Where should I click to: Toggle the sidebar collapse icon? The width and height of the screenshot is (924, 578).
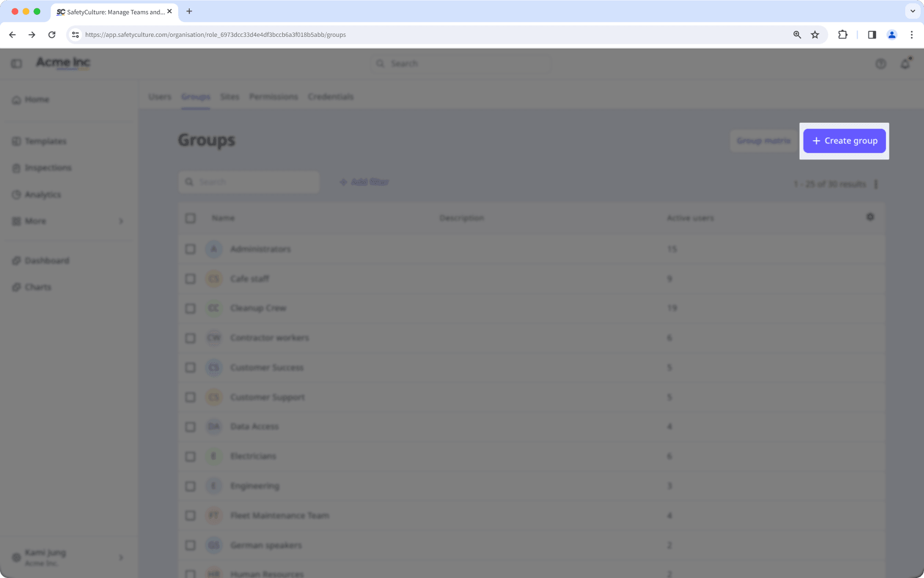(x=16, y=64)
